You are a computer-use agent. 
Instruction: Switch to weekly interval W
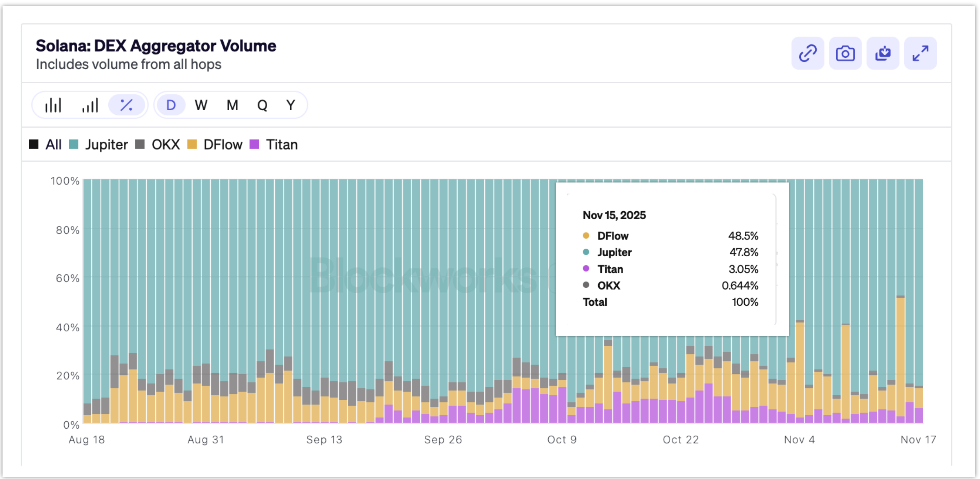[x=201, y=105]
